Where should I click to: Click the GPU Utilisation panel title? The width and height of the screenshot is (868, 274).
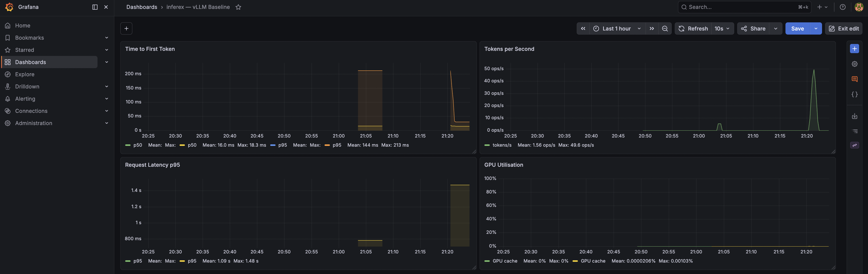(503, 165)
